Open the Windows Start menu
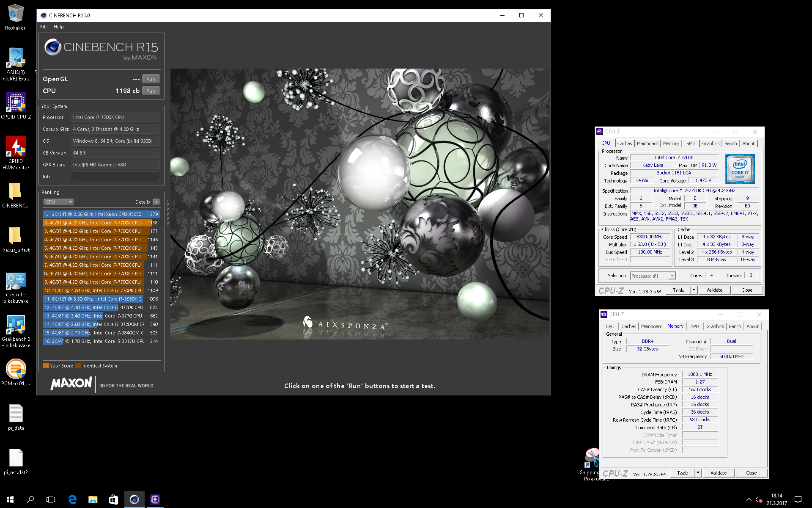Viewport: 812px width, 508px height. [x=10, y=500]
